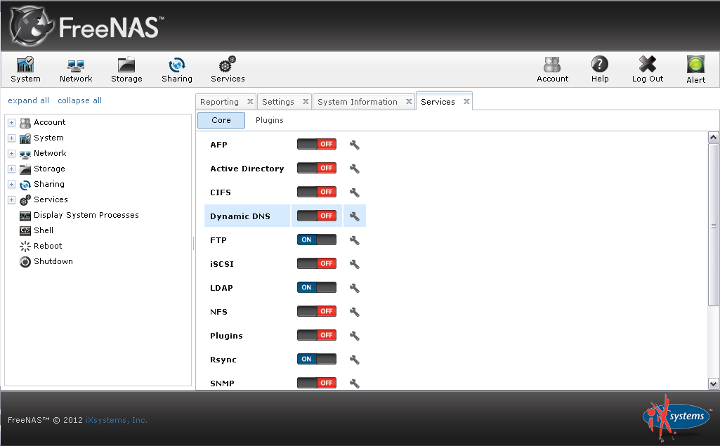Click the FreeNAS logo

pyautogui.click(x=86, y=27)
